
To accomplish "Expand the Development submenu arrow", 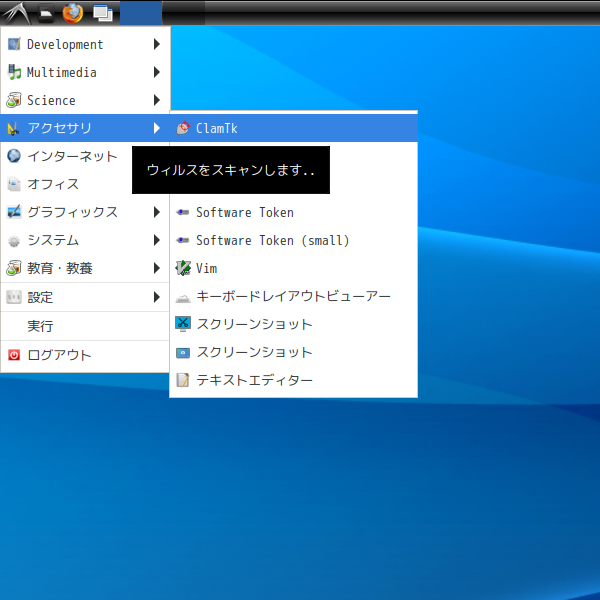I will pos(157,44).
